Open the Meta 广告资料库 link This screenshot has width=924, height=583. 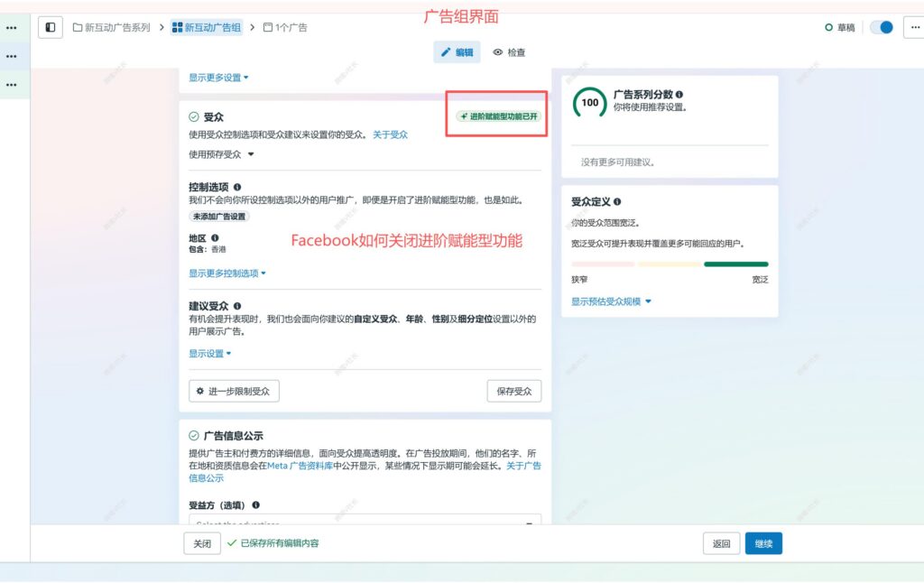[x=300, y=466]
